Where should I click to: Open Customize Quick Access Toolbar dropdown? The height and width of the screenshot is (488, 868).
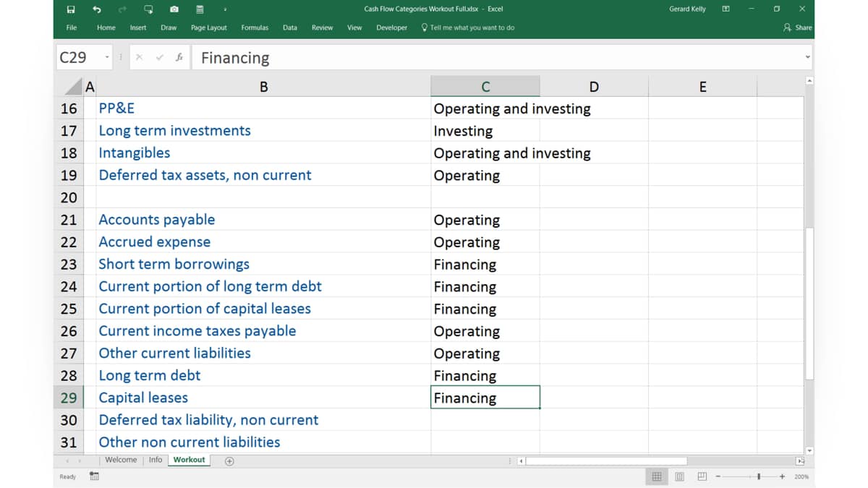pyautogui.click(x=225, y=9)
